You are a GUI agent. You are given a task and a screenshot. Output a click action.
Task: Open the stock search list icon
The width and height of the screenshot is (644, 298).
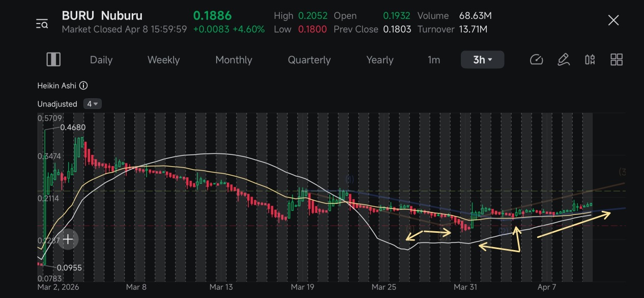tap(42, 23)
